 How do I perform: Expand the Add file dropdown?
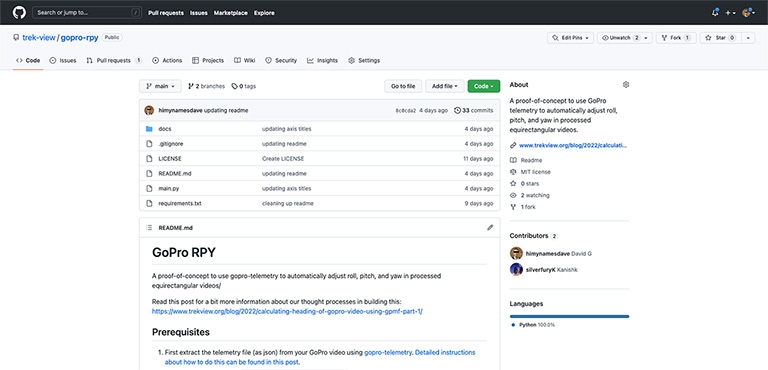tap(445, 86)
